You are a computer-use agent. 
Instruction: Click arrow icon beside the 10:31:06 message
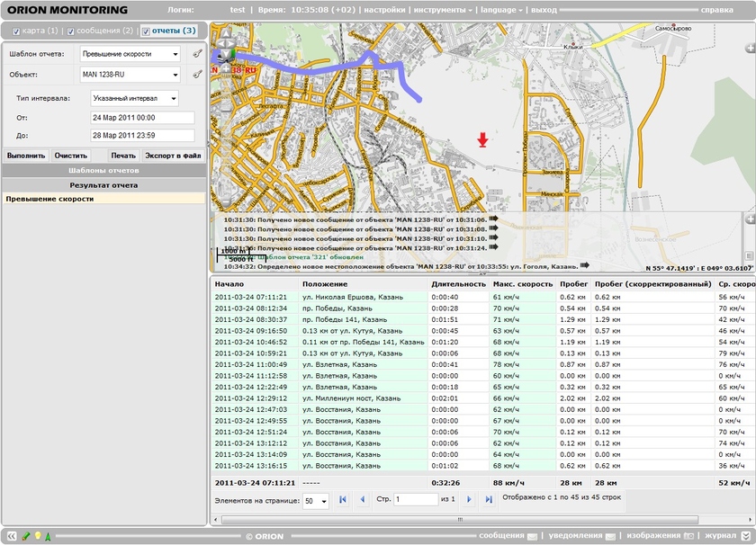coord(493,219)
